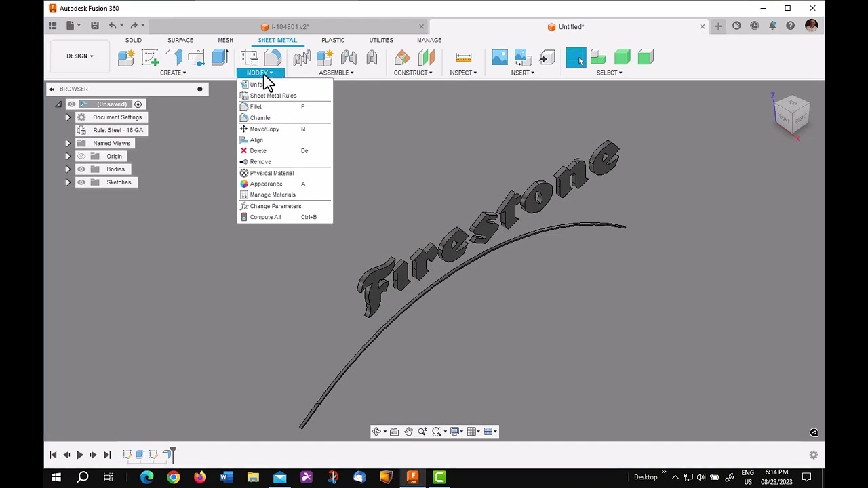This screenshot has height=488, width=868.
Task: Select the Flange tool icon
Action: [x=174, y=58]
